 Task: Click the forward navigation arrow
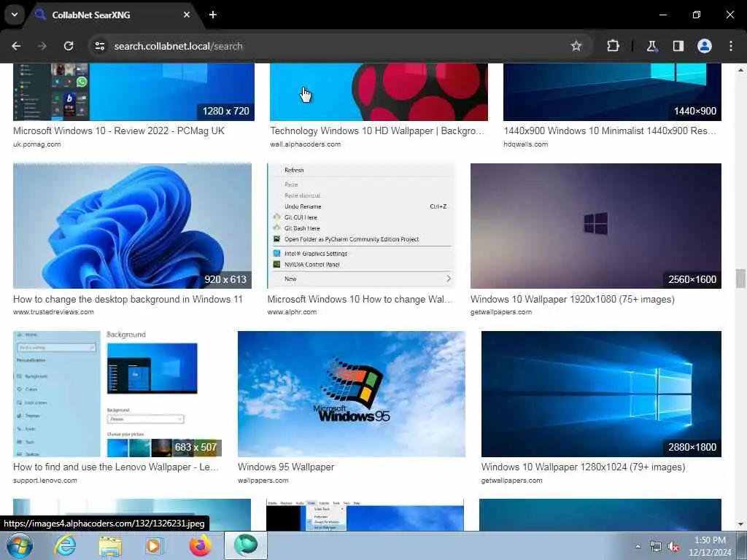(42, 46)
